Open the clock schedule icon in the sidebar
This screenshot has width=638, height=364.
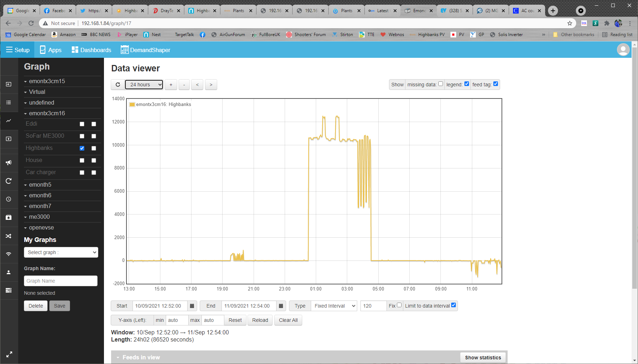[x=9, y=199]
